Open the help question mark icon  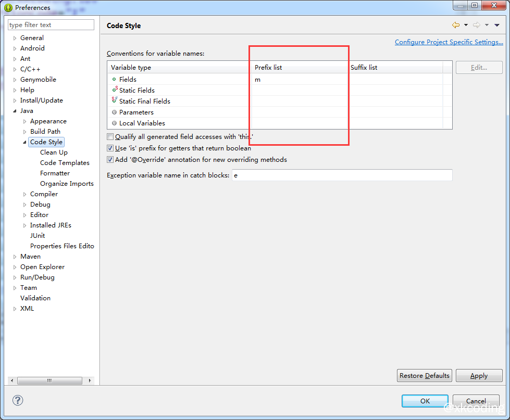point(18,400)
